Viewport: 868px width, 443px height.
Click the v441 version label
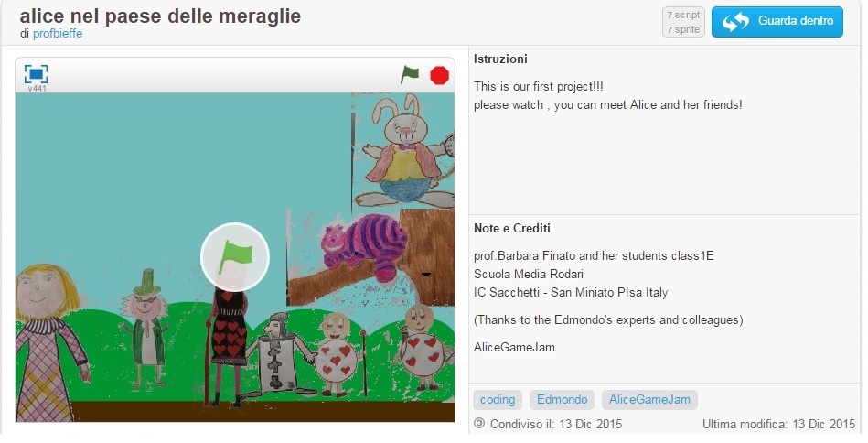coord(37,89)
